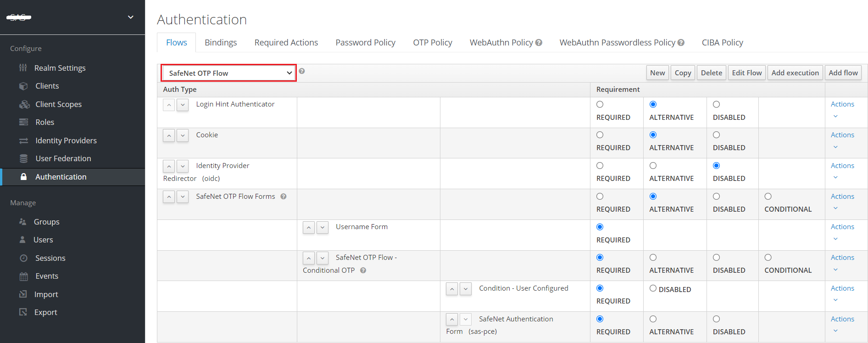
Task: Move Condition - User Configured down
Action: (x=466, y=289)
